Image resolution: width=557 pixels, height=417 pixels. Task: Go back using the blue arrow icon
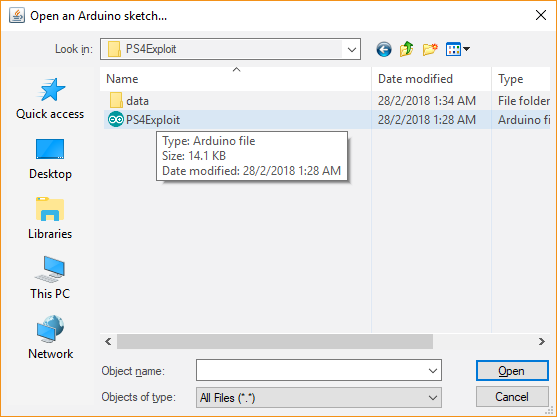pos(384,49)
